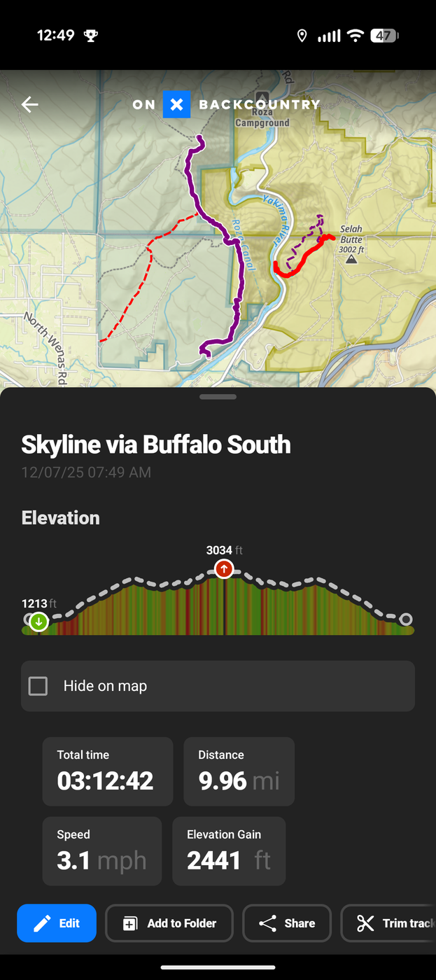The height and width of the screenshot is (980, 436).
Task: Tap the Distance 9.96 mi card
Action: [239, 771]
